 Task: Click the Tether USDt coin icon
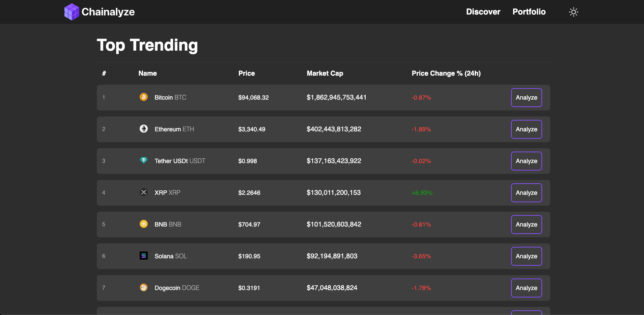(144, 161)
